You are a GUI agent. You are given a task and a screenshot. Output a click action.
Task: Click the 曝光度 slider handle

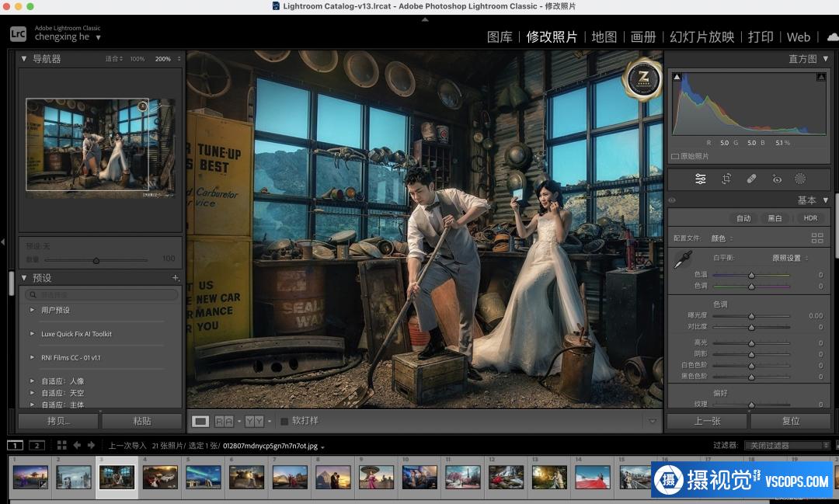pyautogui.click(x=751, y=315)
